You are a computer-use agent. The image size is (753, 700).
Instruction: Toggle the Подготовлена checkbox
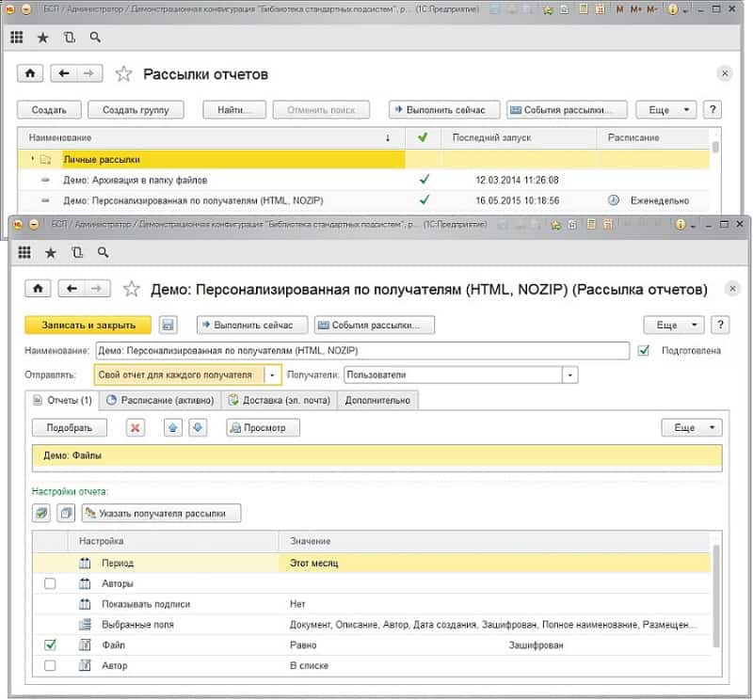click(x=644, y=351)
